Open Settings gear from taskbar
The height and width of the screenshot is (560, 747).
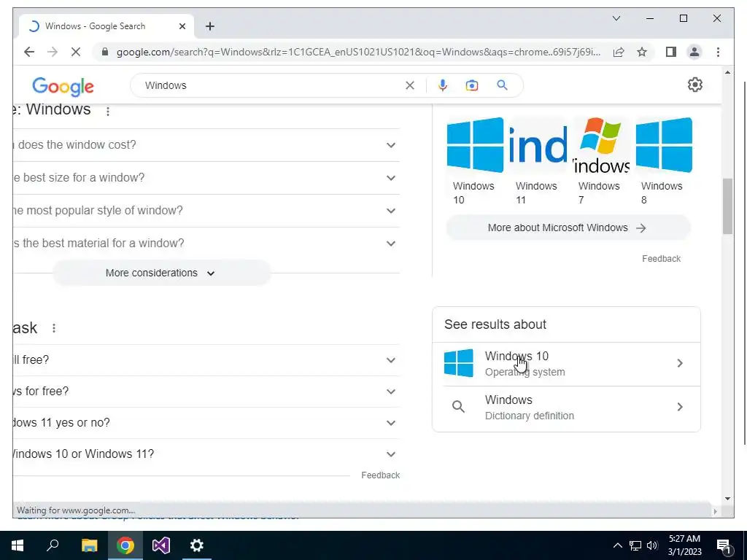point(197,545)
